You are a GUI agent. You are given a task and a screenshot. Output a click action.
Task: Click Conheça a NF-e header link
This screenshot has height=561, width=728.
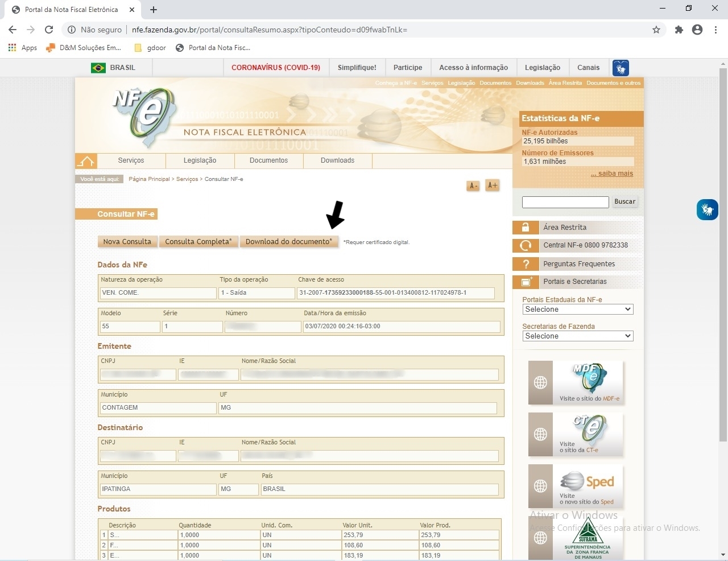pos(396,83)
